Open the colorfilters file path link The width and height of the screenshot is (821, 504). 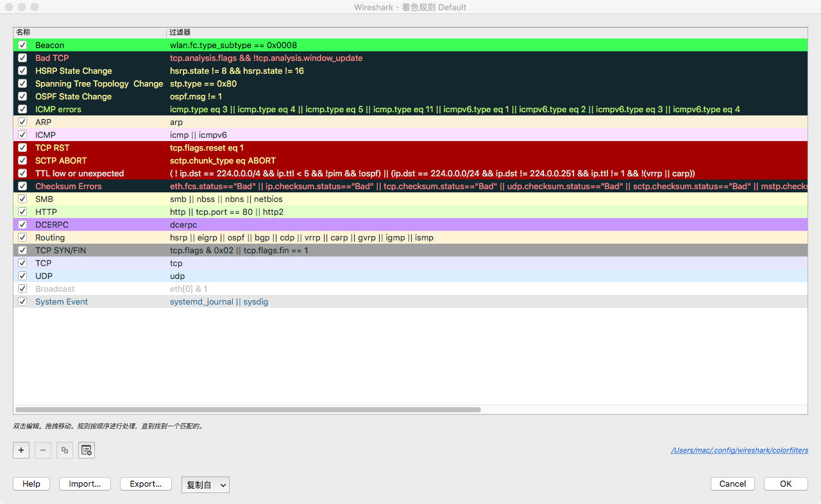pos(740,450)
